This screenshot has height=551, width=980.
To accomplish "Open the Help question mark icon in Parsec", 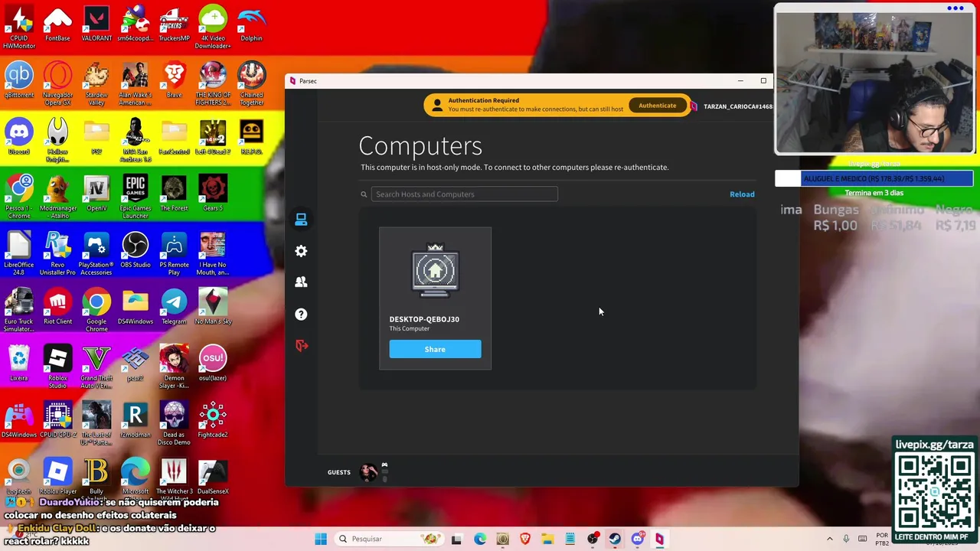I will click(x=301, y=314).
